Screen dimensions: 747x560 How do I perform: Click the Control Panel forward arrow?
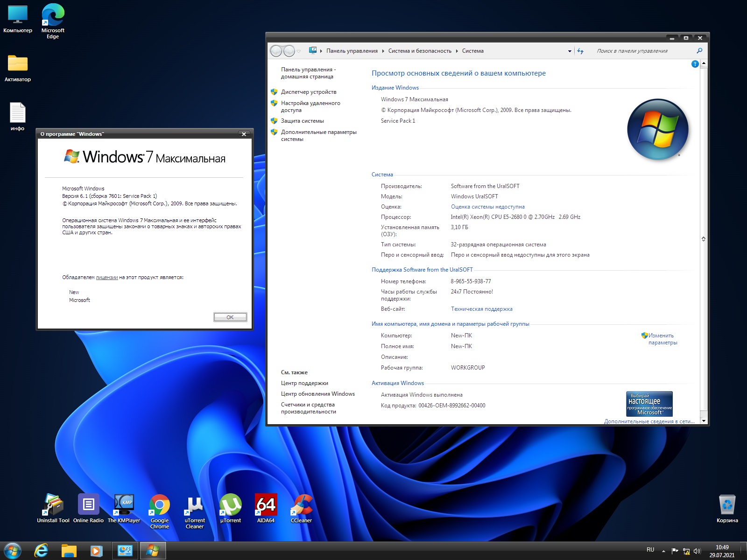pos(289,51)
